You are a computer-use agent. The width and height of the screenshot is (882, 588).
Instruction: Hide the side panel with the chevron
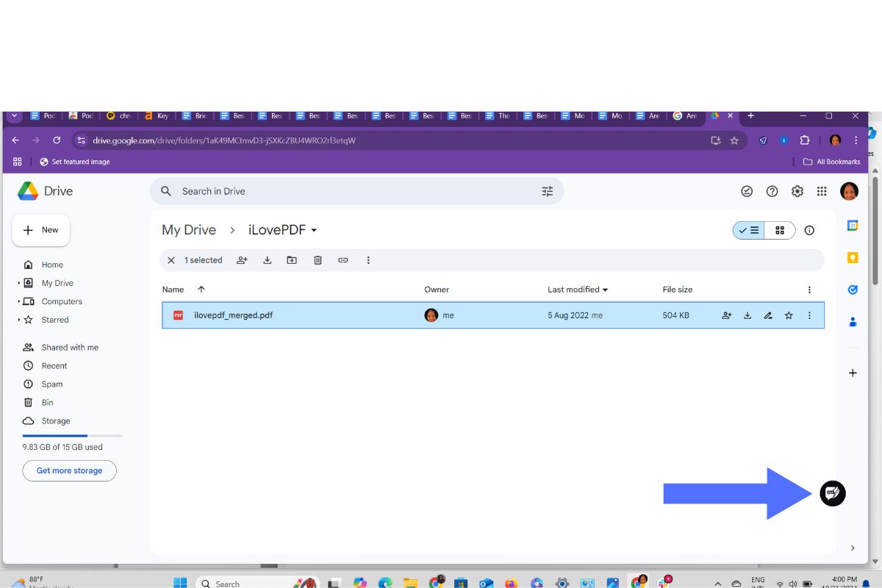pos(853,548)
